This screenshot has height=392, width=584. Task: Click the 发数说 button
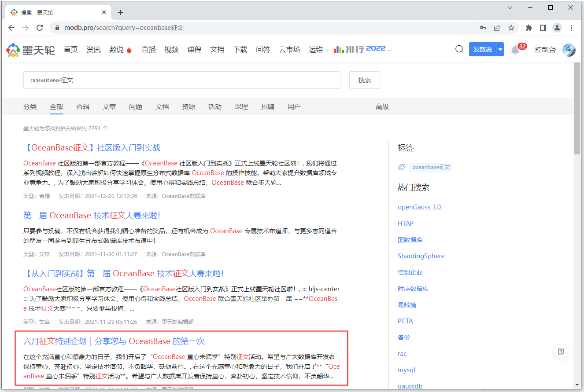click(x=483, y=50)
